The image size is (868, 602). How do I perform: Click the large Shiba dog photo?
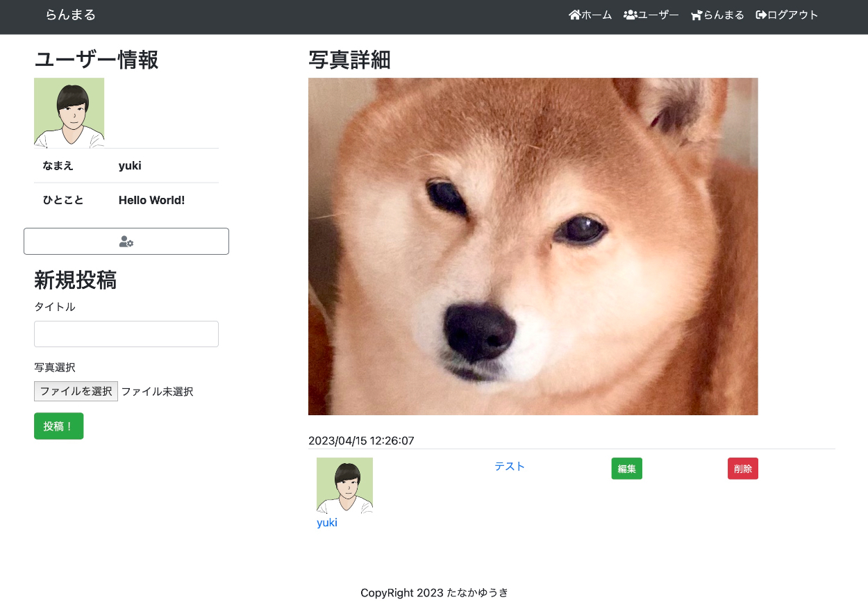(533, 246)
